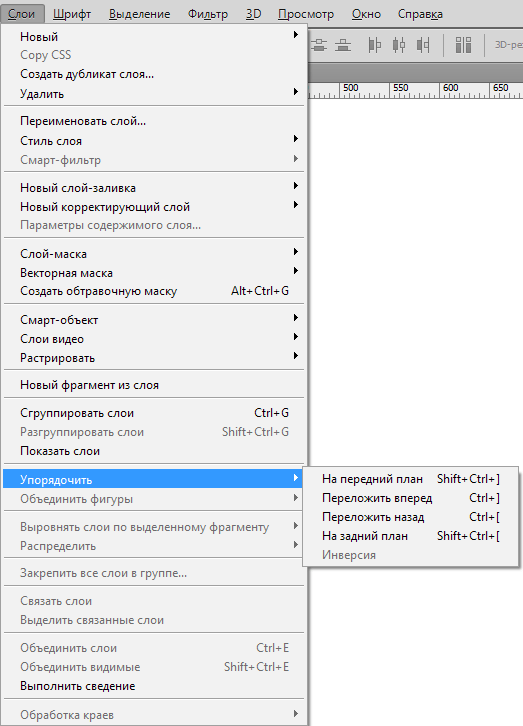
Task: Open the Фильтр menu in menu bar
Action: click(208, 14)
